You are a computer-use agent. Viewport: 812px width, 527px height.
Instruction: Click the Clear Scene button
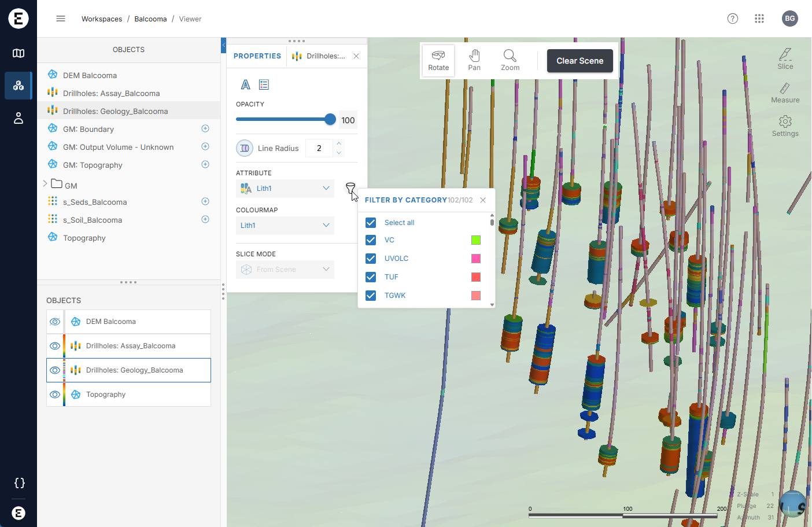coord(580,61)
